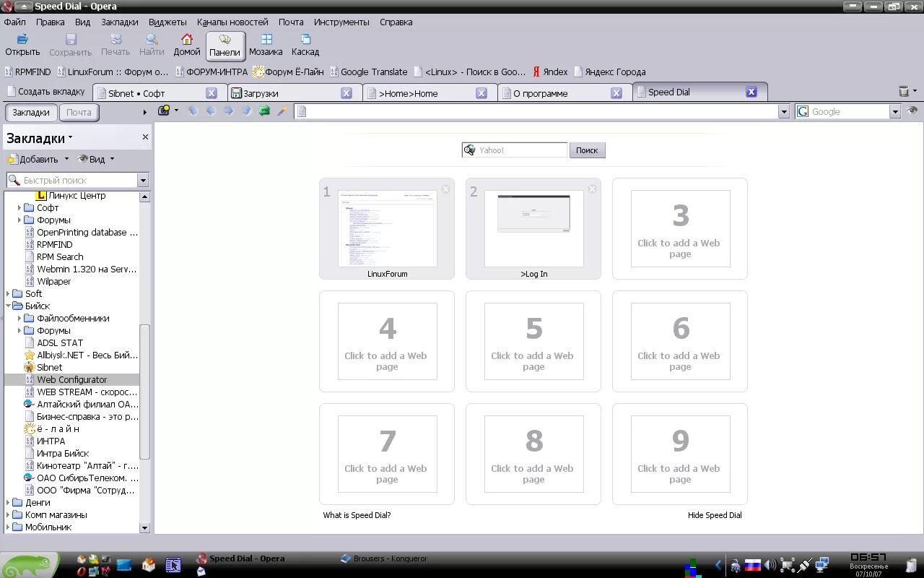Click the fast forward navigation arrow
Screen dimensions: 924x578
coord(246,111)
